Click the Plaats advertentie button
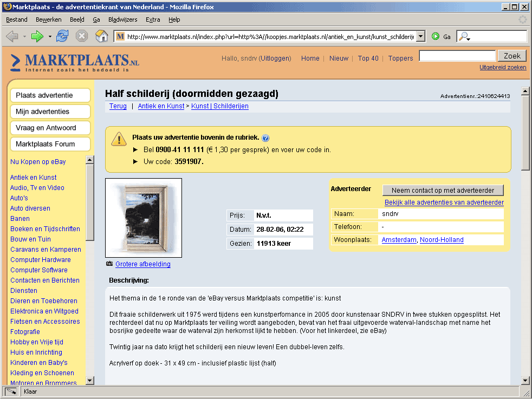The image size is (532, 399). coord(50,95)
